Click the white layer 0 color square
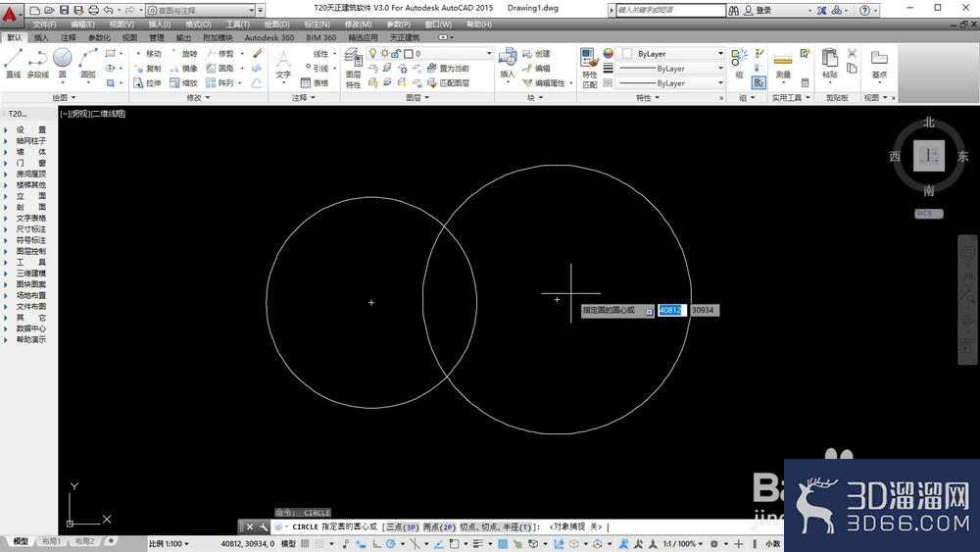Viewport: 980px width, 552px height. pos(408,54)
